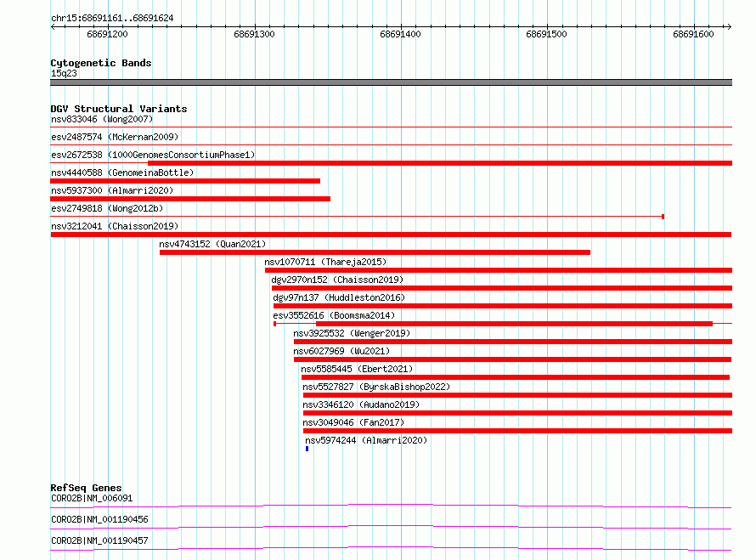Click ruler position 68691500
This screenshot has height=560, width=756.
[x=546, y=34]
